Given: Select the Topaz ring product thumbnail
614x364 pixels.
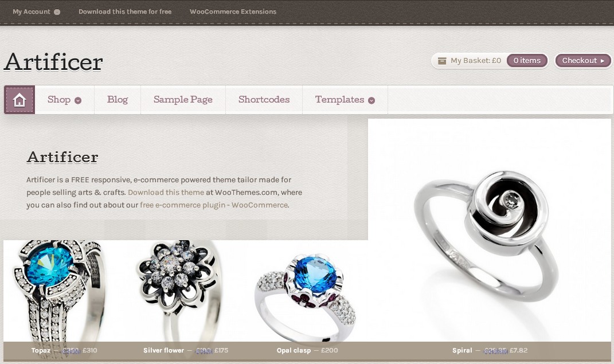Looking at the screenshot, I should click(58, 292).
